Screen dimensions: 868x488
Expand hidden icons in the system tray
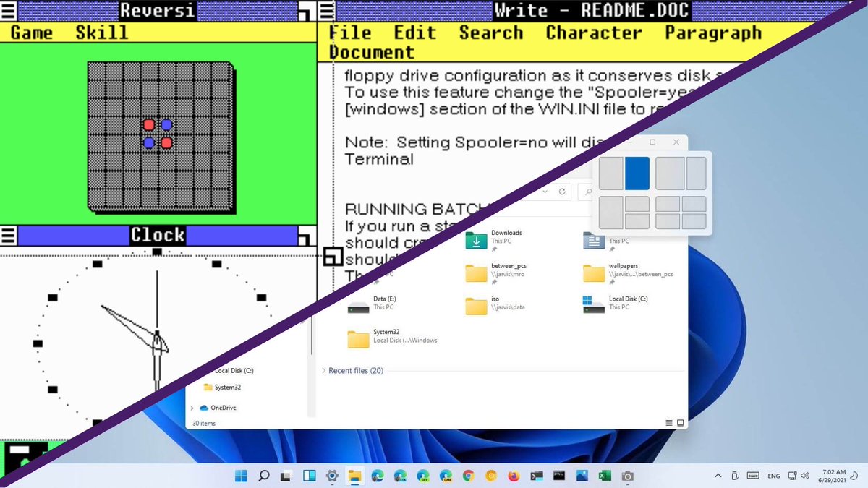(x=717, y=475)
